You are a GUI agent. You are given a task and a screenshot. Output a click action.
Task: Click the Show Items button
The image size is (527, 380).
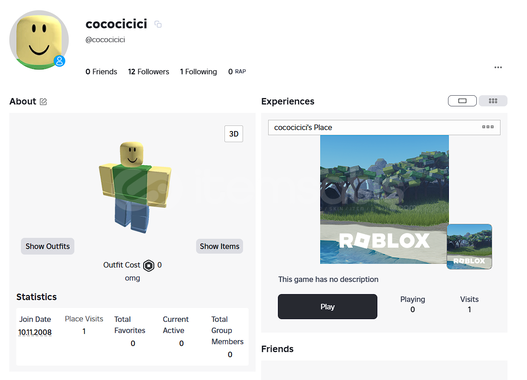click(x=219, y=246)
